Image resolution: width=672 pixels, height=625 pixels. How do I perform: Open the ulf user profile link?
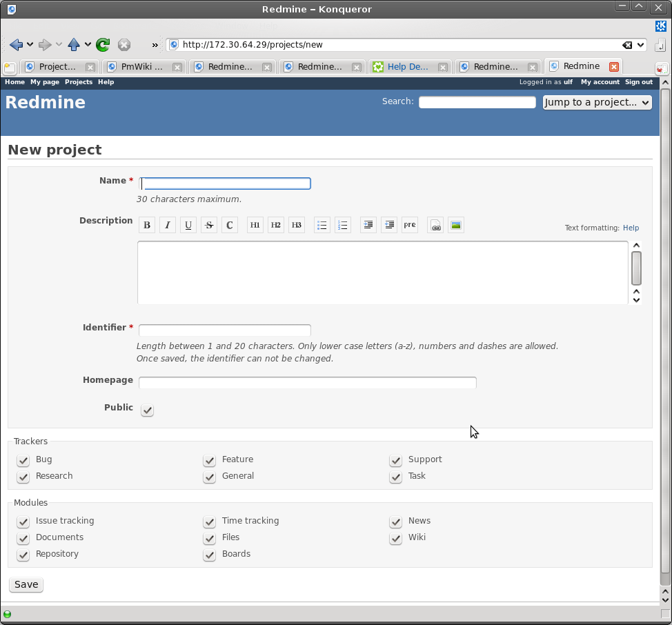(x=568, y=82)
